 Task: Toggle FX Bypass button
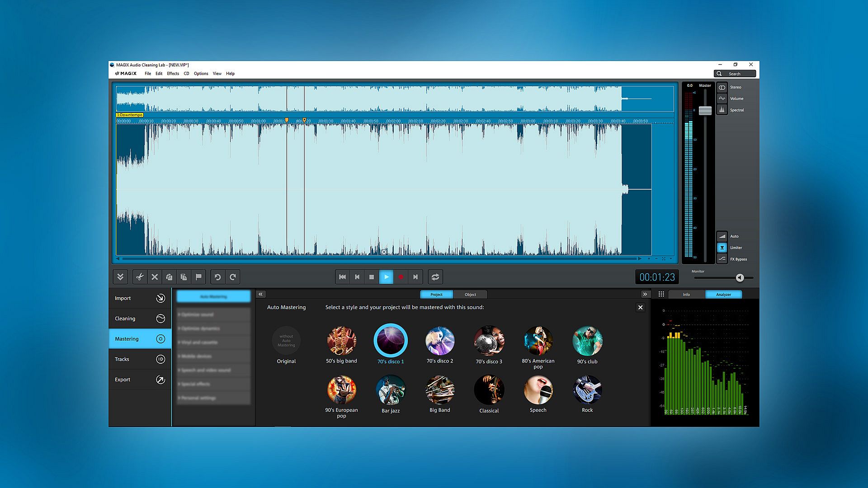coord(722,259)
